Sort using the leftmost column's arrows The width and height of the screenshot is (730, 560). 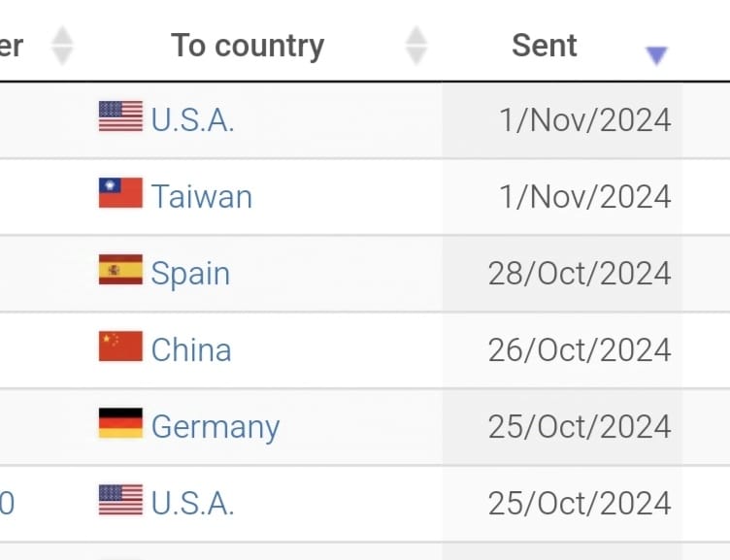[x=62, y=46]
